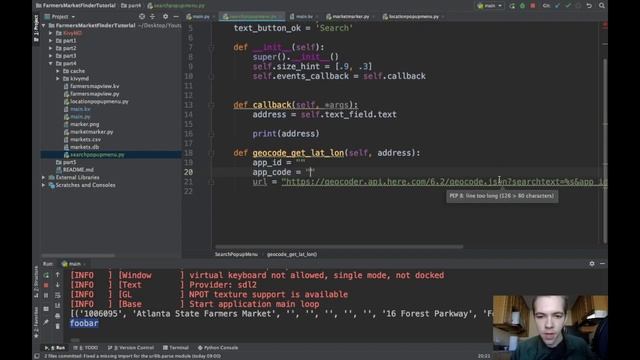Select marker.png in project tree
Image resolution: width=640 pixels, height=360 pixels.
coord(84,124)
